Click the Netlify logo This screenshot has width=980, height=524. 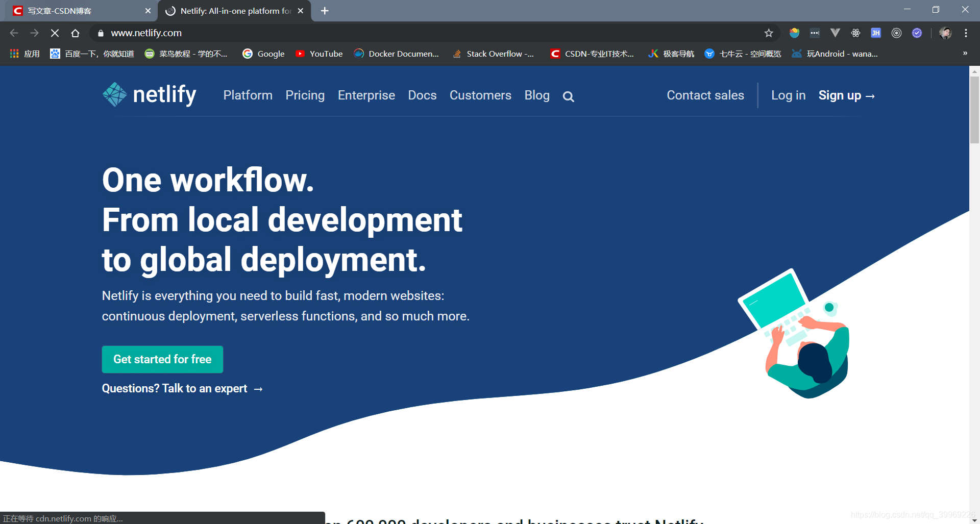149,95
